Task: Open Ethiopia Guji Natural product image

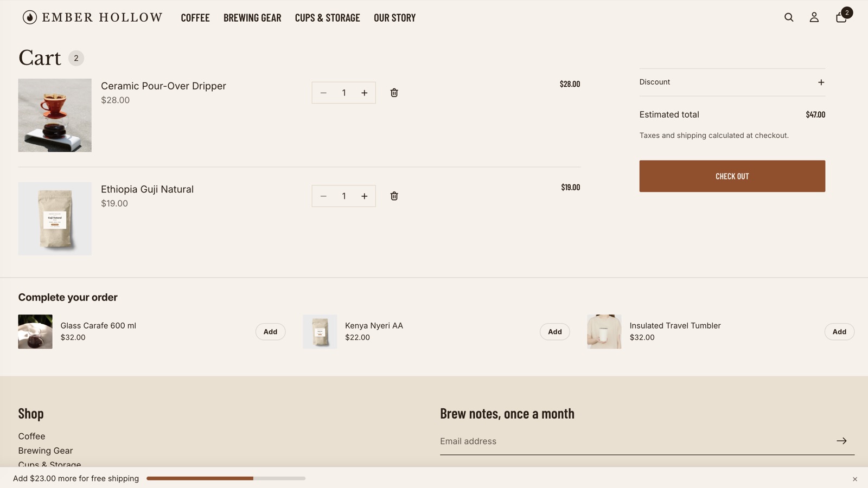Action: 55,219
